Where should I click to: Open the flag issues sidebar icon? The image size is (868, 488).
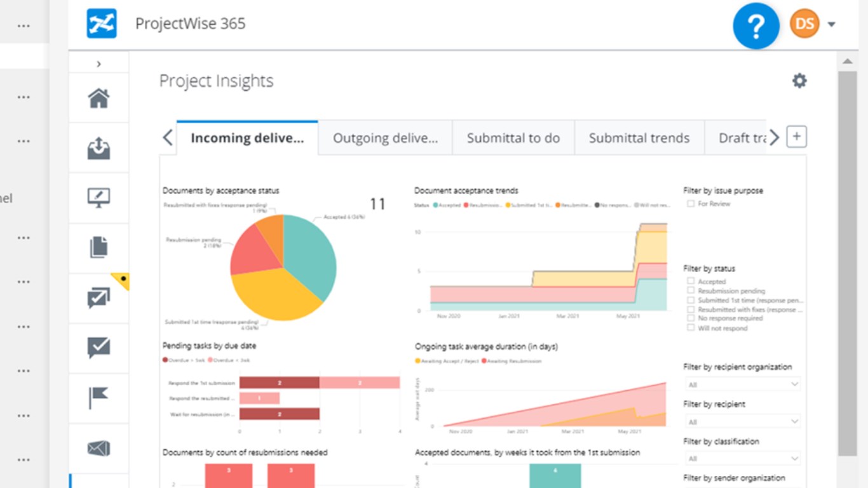coord(98,398)
